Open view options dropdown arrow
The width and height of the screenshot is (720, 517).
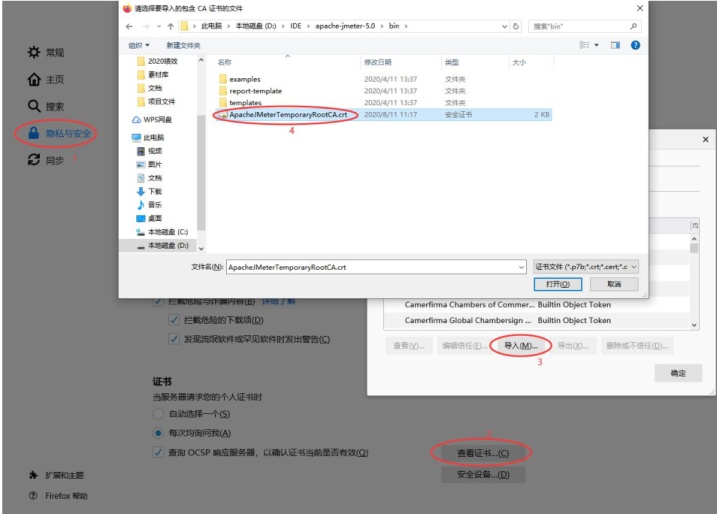(596, 45)
